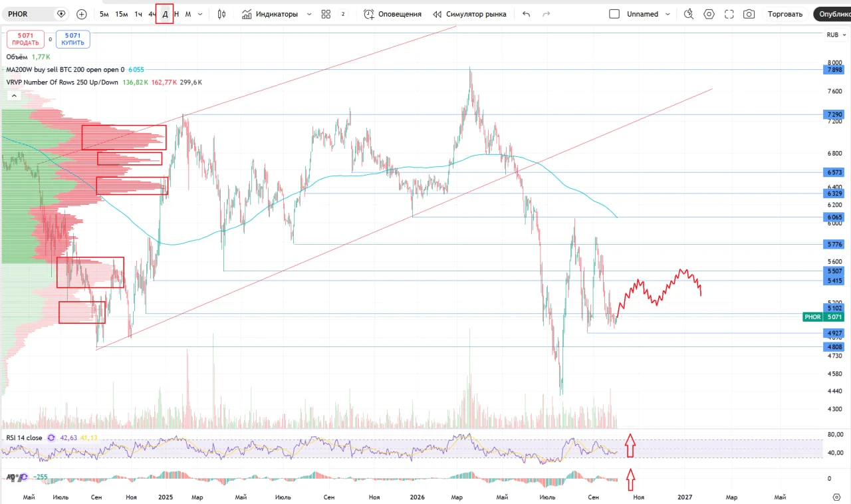
Task: Redo the last chart action
Action: [x=547, y=14]
